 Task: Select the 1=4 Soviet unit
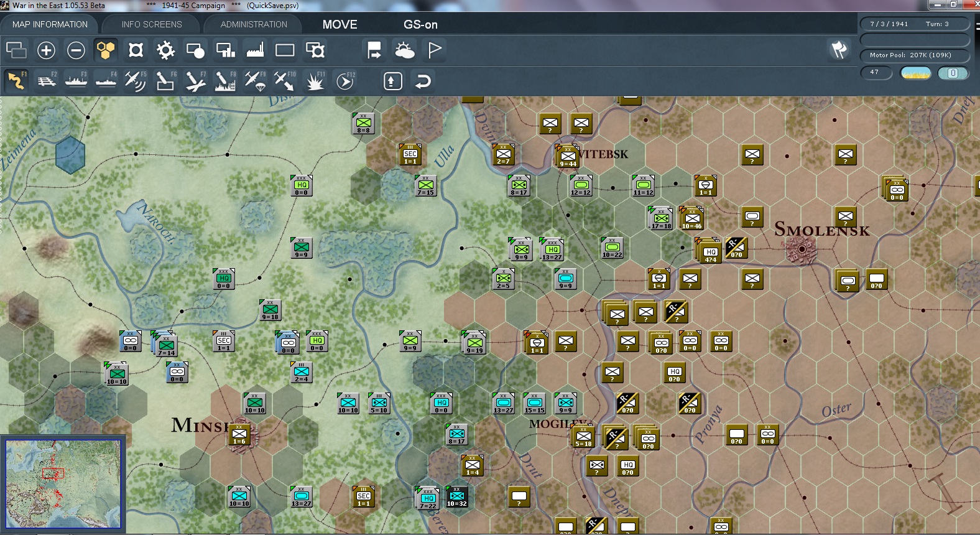pos(473,466)
